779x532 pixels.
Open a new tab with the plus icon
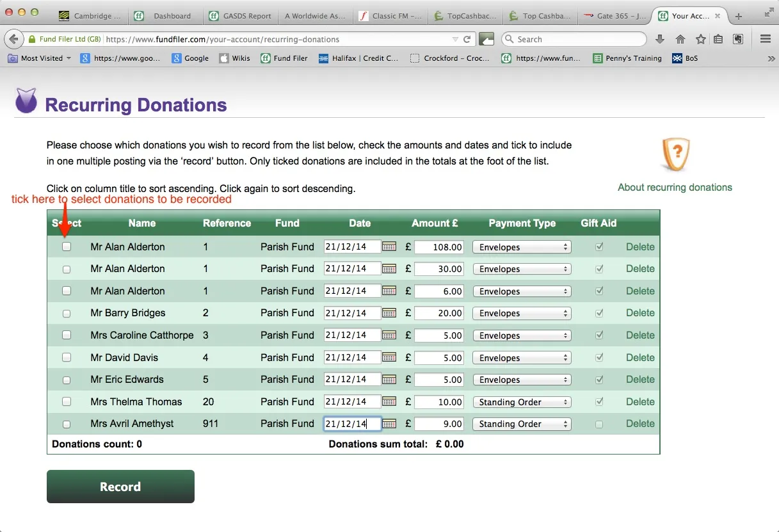pos(738,16)
